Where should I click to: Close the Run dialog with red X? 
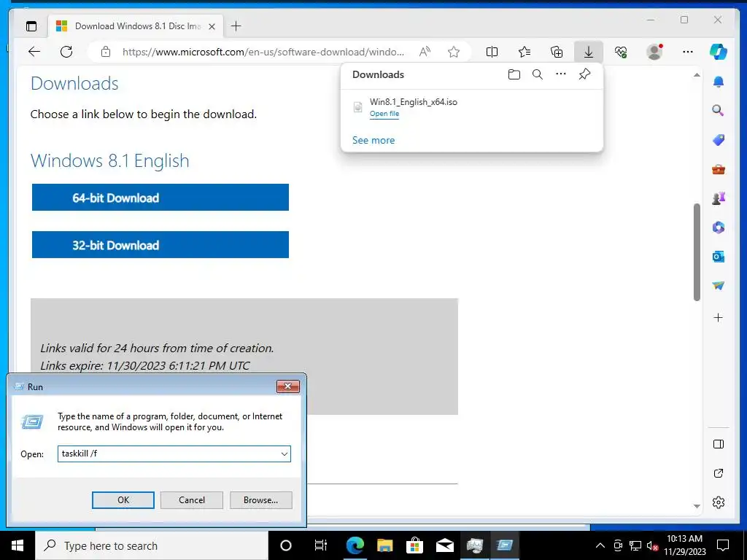pyautogui.click(x=287, y=386)
